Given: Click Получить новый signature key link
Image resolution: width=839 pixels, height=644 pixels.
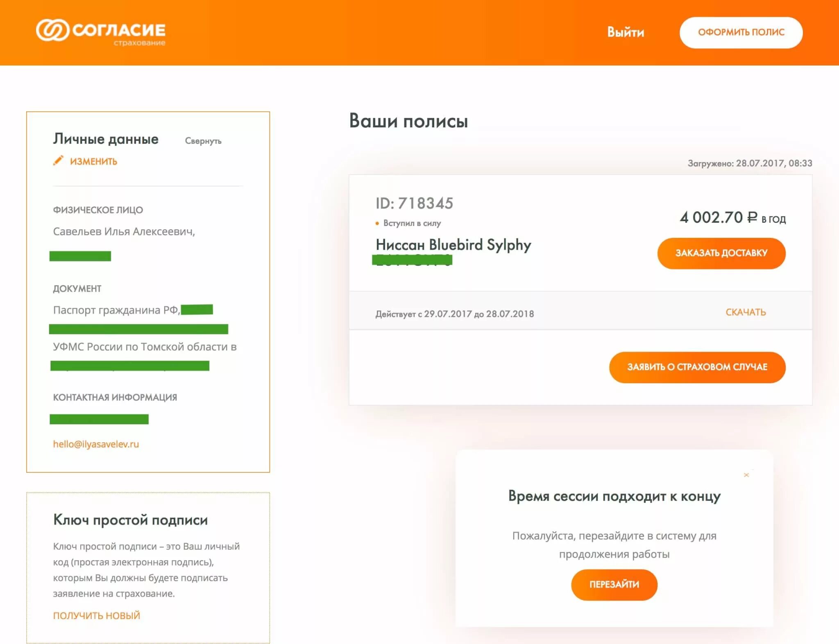Looking at the screenshot, I should tap(97, 616).
